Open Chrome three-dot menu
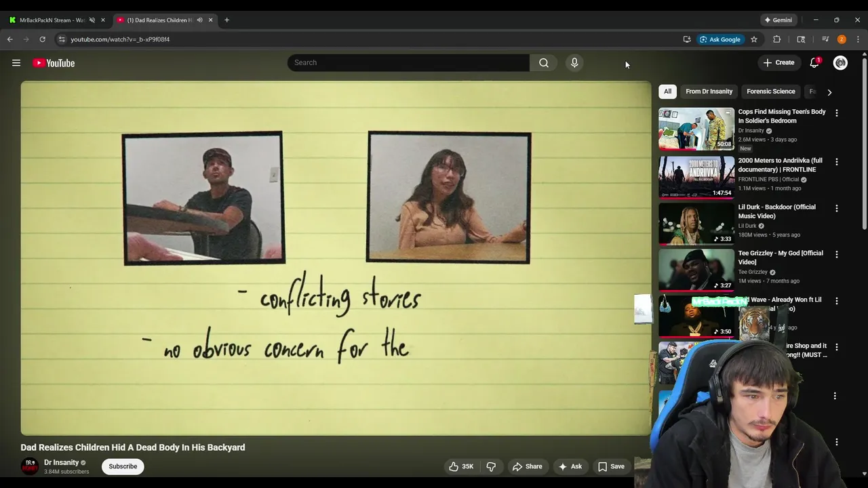This screenshot has height=488, width=868. tap(858, 39)
